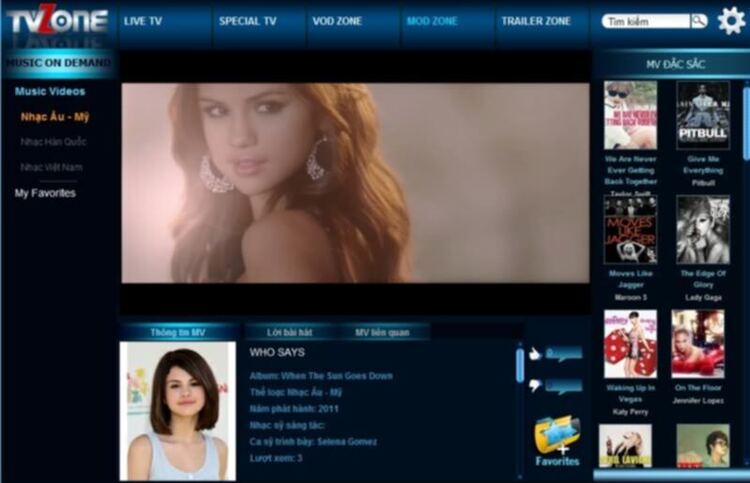Open Pitbull Give Me Everything thumbnail
Image resolution: width=750 pixels, height=483 pixels.
point(703,115)
